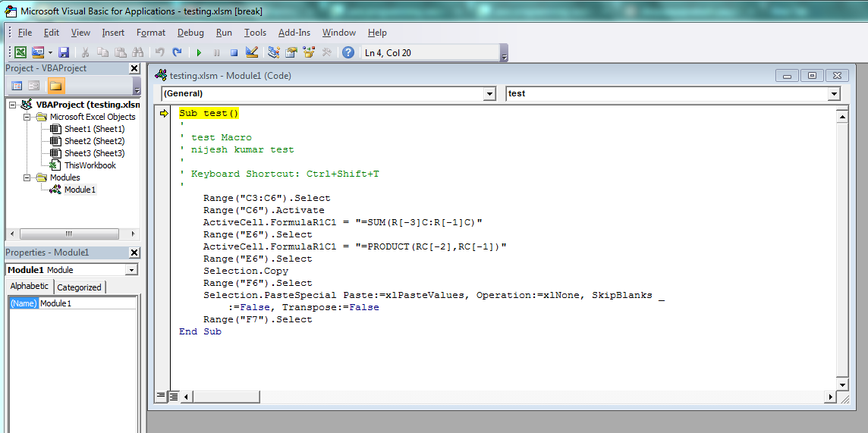Restore the Module1 code window
Image resolution: width=868 pixels, height=433 pixels.
[812, 76]
